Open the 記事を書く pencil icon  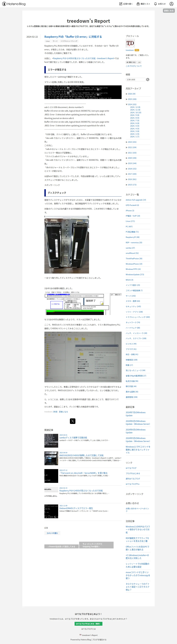[121, 4]
